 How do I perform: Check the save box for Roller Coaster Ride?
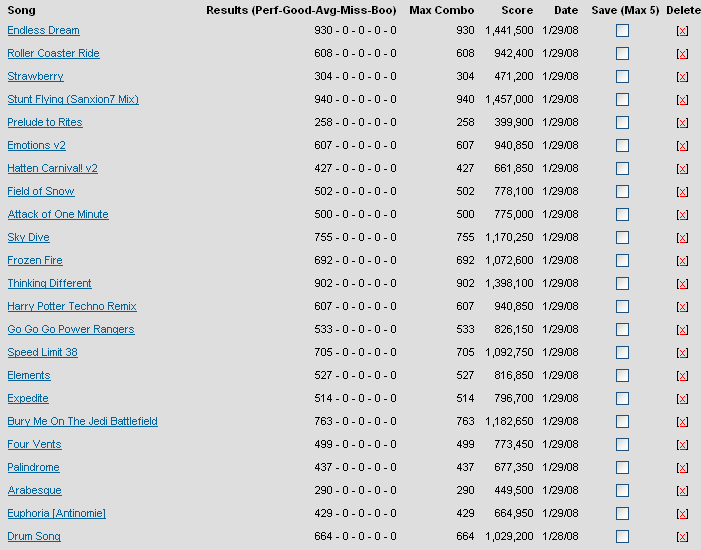[x=622, y=54]
